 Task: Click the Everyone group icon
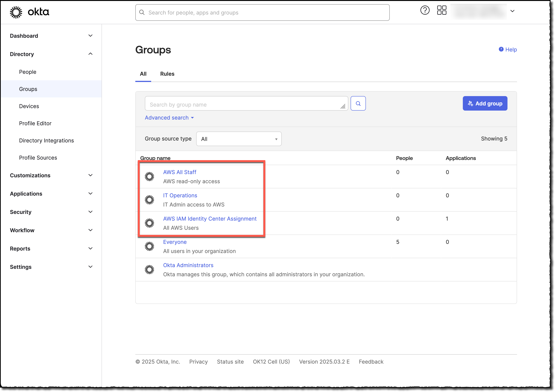[149, 246]
